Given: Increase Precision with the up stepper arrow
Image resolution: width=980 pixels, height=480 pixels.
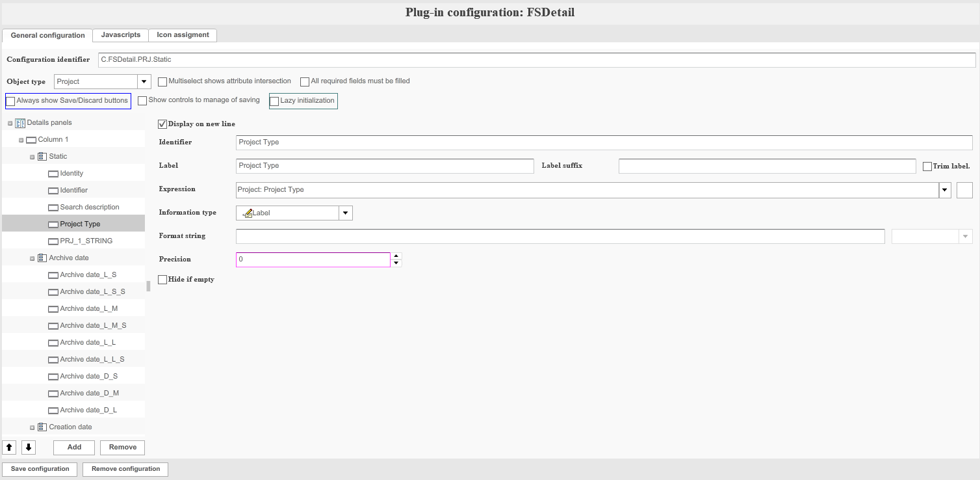Looking at the screenshot, I should (396, 256).
